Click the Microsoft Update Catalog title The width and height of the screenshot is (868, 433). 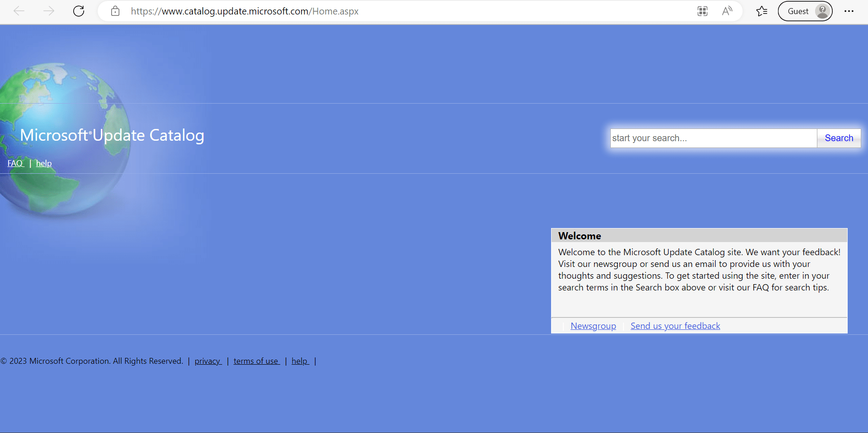coord(112,135)
